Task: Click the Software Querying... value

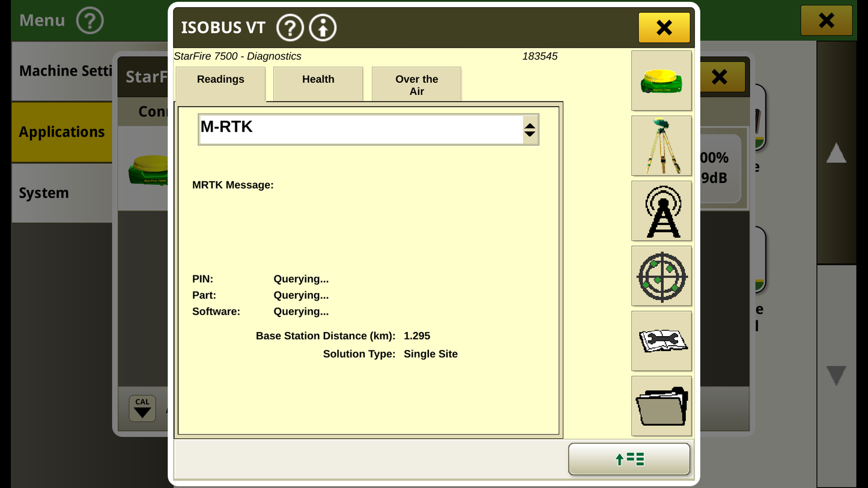Action: [301, 312]
